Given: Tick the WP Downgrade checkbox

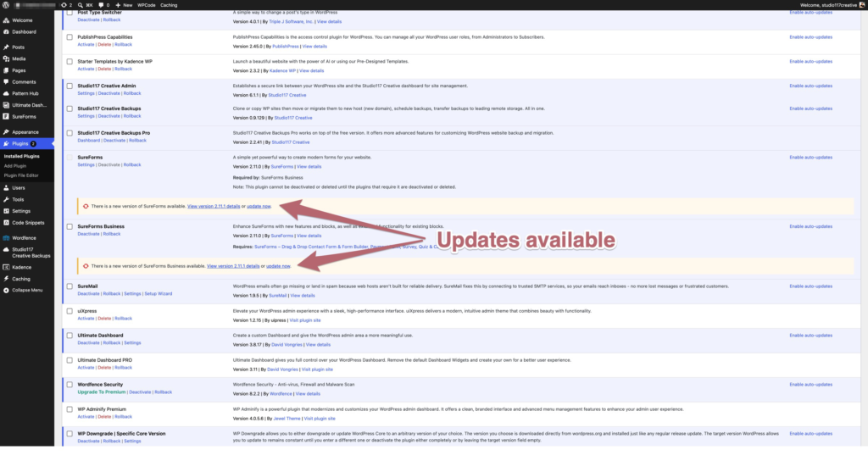Looking at the screenshot, I should pyautogui.click(x=70, y=434).
